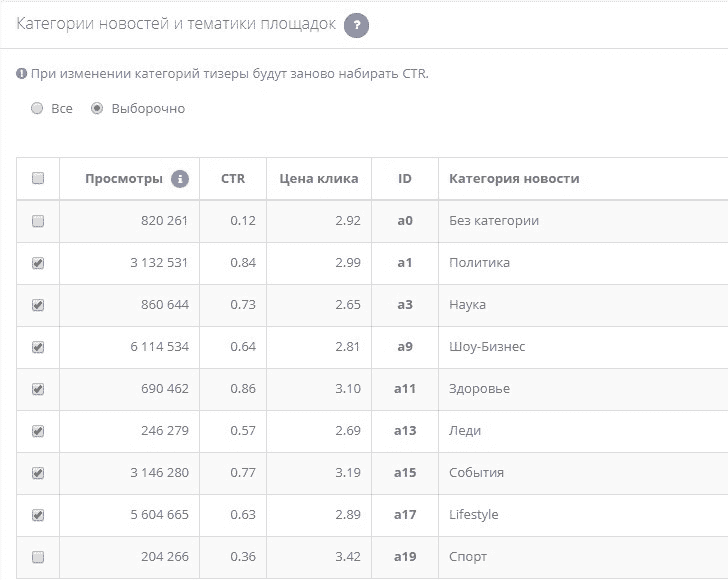The image size is (728, 580).
Task: Uncheck the Lifestyle category checkbox
Action: (x=38, y=515)
